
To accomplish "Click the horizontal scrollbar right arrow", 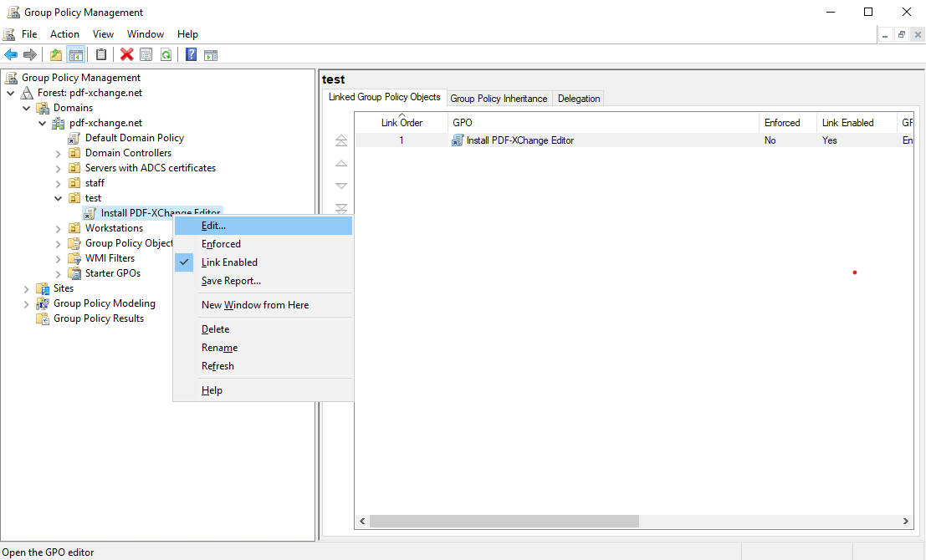I will coord(906,522).
